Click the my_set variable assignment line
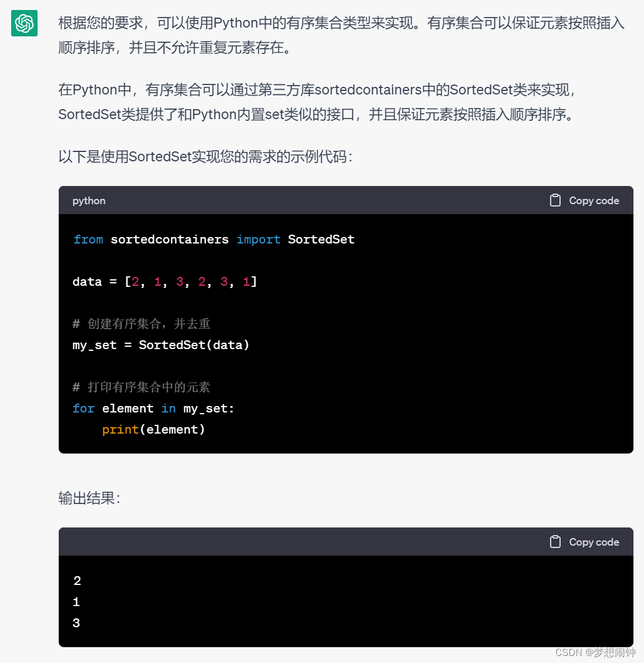Image resolution: width=644 pixels, height=663 pixels. click(x=160, y=344)
